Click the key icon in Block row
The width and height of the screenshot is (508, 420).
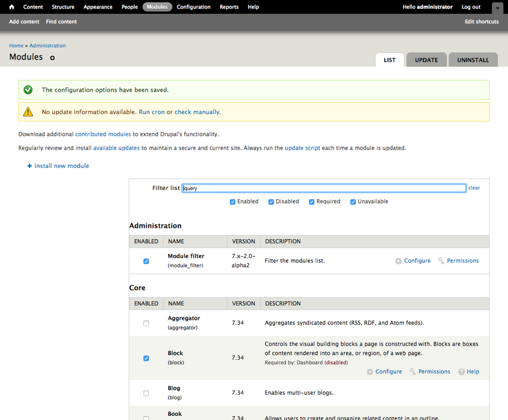click(x=412, y=371)
